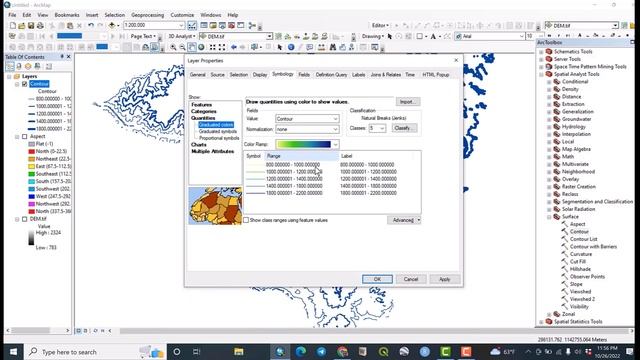The image size is (640, 360).
Task: Open the 3D Analyst menu dropdown
Action: tap(182, 36)
